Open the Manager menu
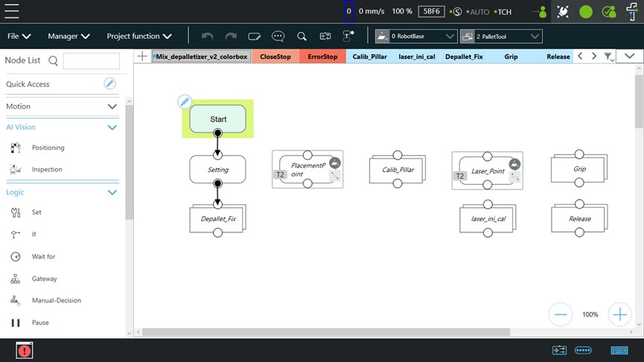 coord(68,36)
